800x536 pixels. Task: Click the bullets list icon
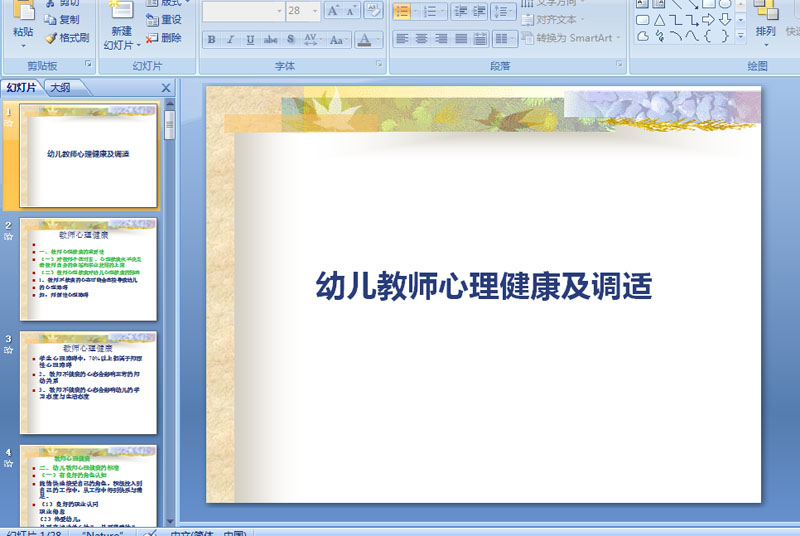(402, 11)
